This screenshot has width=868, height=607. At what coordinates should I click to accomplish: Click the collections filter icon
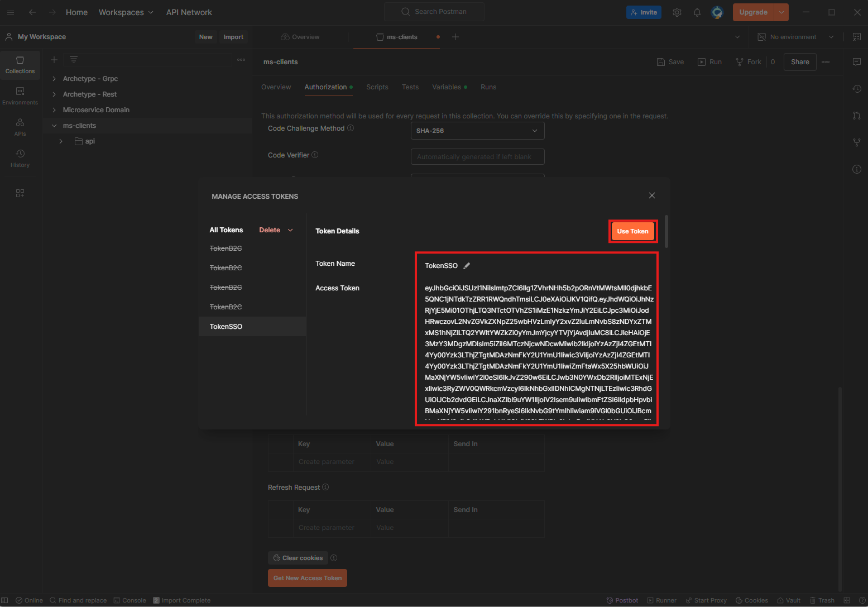[74, 60]
